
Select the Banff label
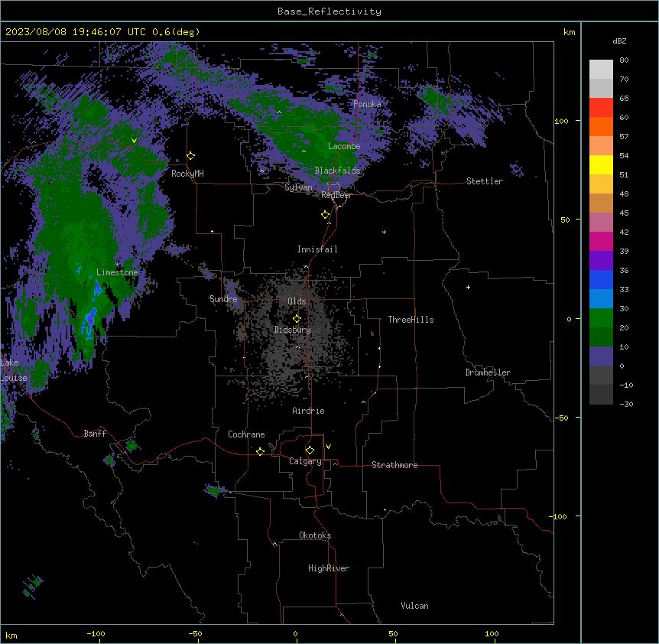pos(95,434)
